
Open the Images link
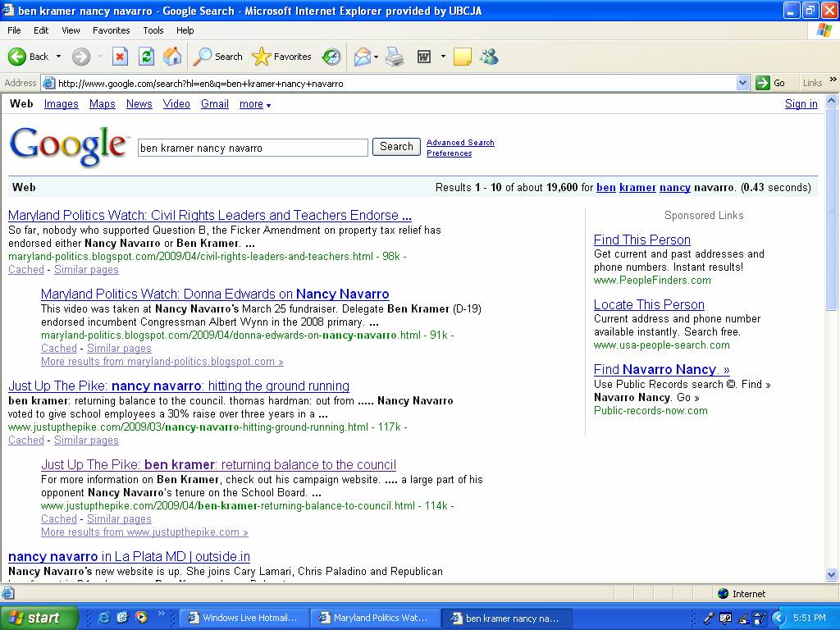pyautogui.click(x=61, y=104)
